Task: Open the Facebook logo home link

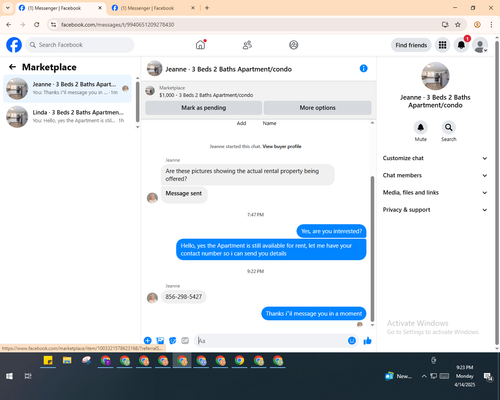Action: pyautogui.click(x=14, y=45)
